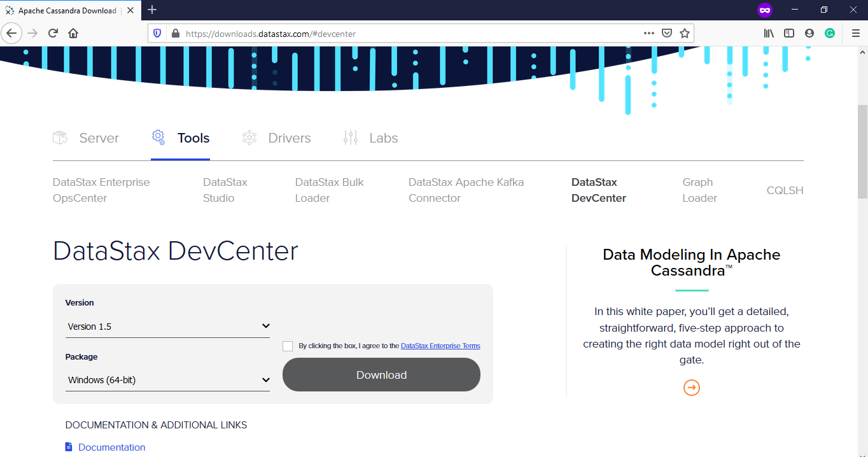Screen dimensions: 868x457
Task: Select DataStax Bulk Loader
Action: 330,190
